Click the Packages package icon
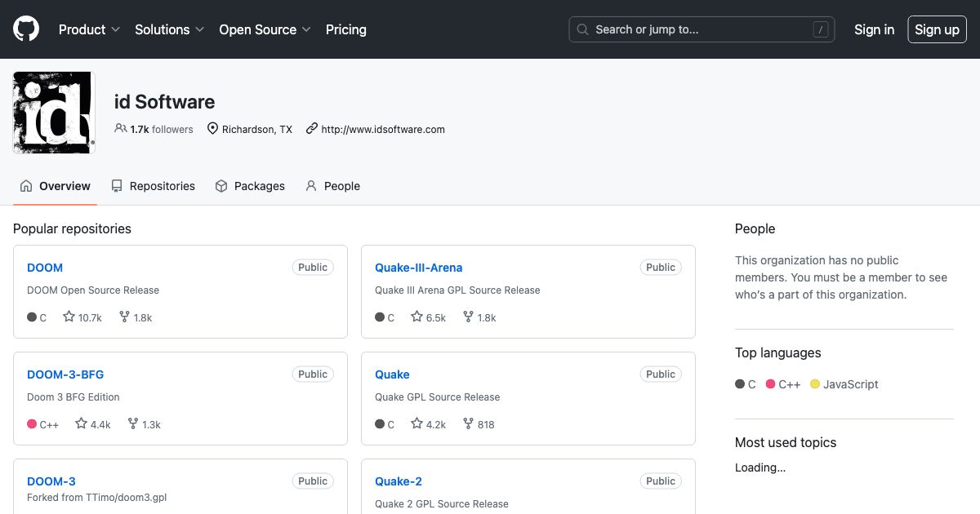Viewport: 980px width, 514px height. (x=221, y=186)
